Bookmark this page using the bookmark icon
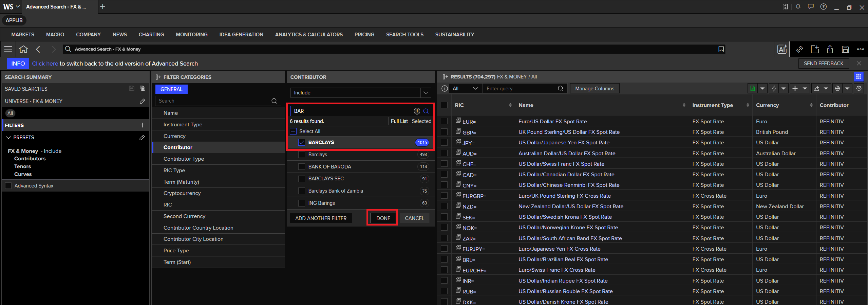The width and height of the screenshot is (868, 305). tap(721, 49)
